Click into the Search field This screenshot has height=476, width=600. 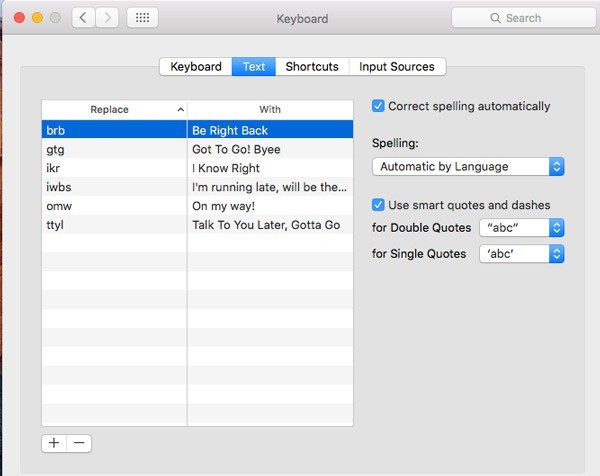523,18
